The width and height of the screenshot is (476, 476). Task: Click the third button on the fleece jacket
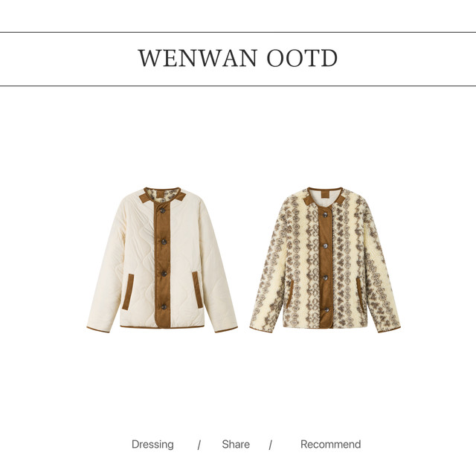[x=325, y=277]
